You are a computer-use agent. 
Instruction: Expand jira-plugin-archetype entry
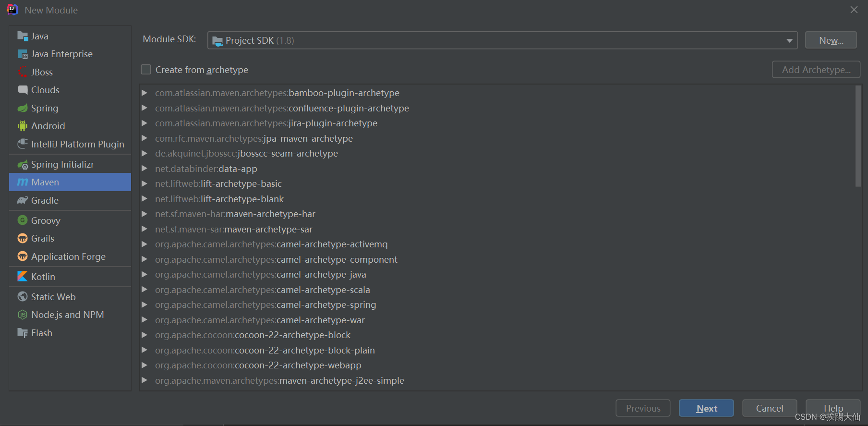[144, 123]
